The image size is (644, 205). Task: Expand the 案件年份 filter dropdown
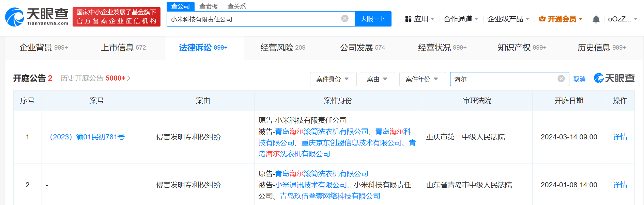click(x=422, y=79)
